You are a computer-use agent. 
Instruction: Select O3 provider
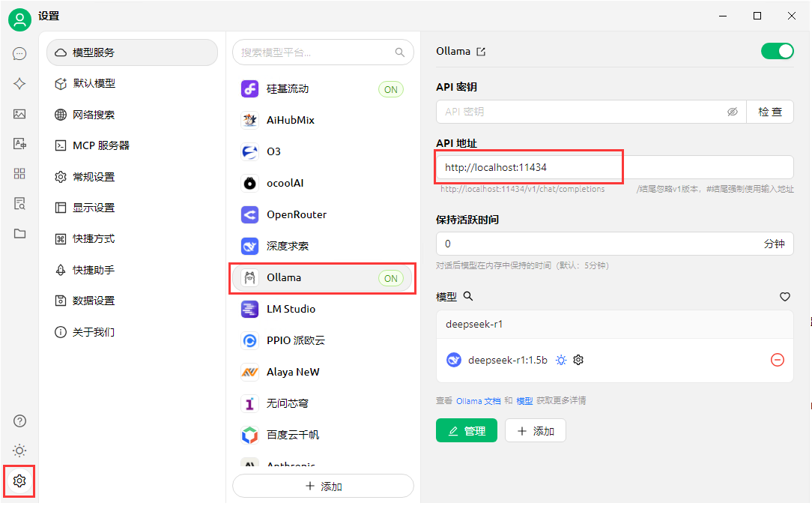point(323,152)
